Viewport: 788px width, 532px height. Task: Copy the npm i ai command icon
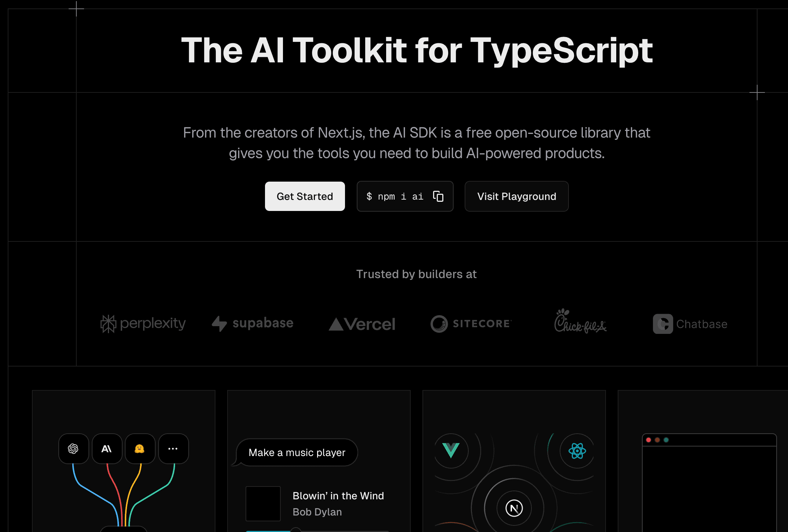coord(438,196)
